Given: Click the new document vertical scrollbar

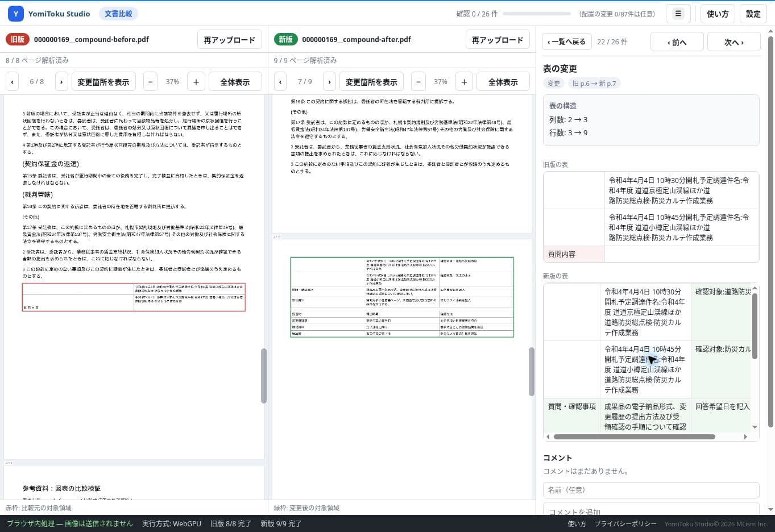Looking at the screenshot, I should coord(532,372).
